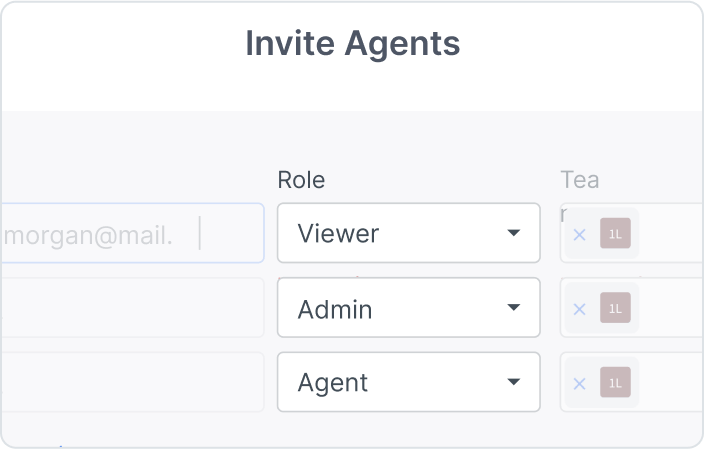704x449 pixels.
Task: Click the 1L team badge in Agent row
Action: coord(615,383)
